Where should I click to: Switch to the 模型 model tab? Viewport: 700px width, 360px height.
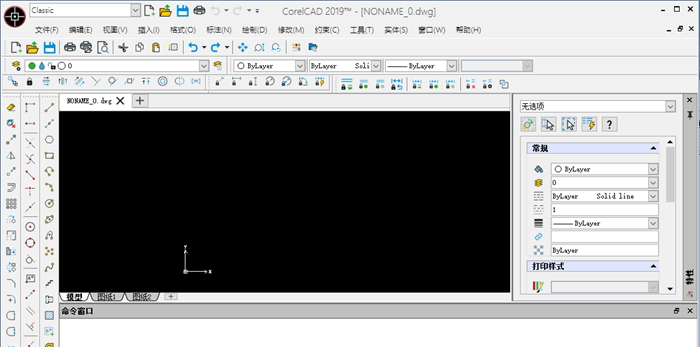click(75, 297)
